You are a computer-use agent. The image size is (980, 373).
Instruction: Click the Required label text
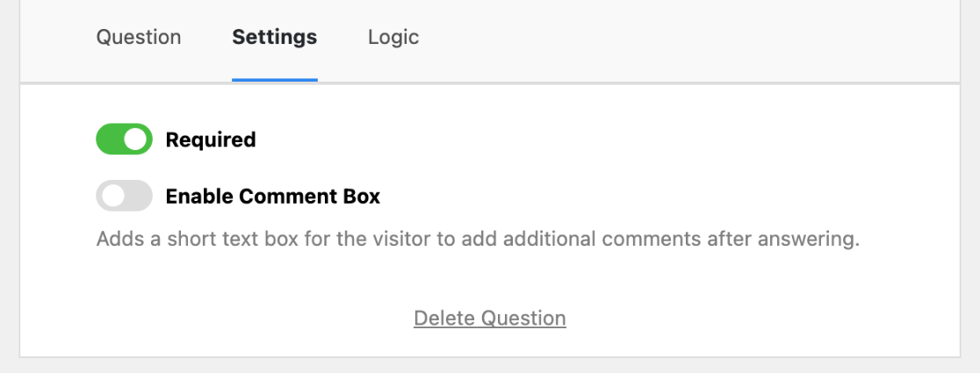pyautogui.click(x=211, y=140)
